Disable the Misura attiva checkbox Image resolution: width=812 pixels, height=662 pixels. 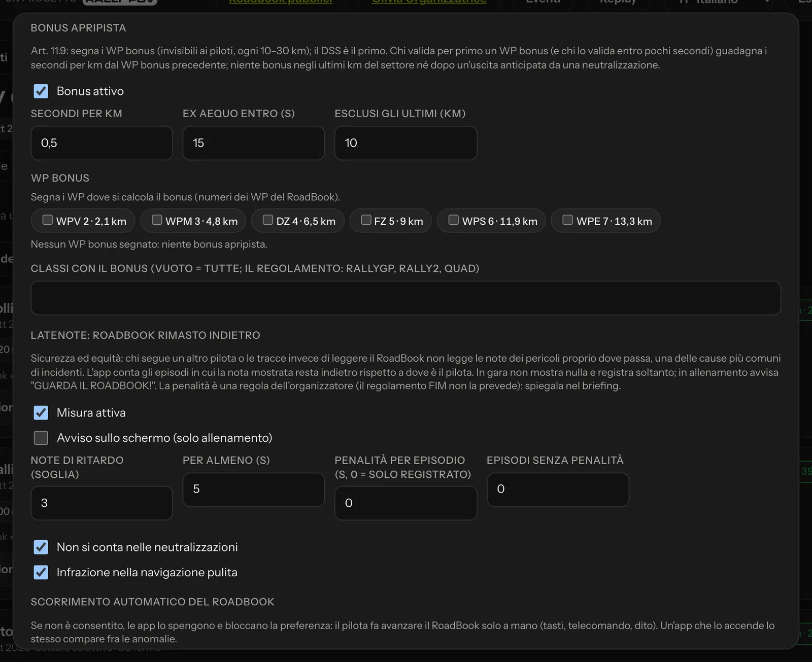click(x=41, y=413)
